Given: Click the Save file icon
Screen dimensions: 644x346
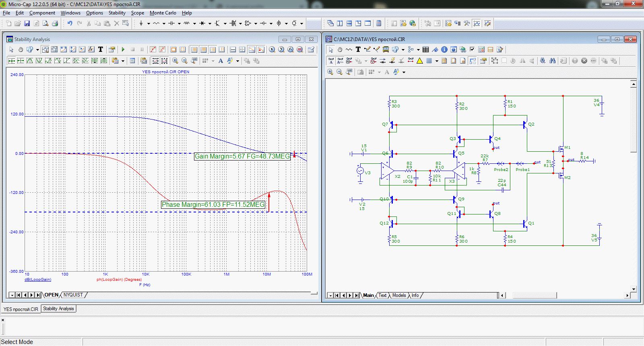Looking at the screenshot, I should click(27, 23).
